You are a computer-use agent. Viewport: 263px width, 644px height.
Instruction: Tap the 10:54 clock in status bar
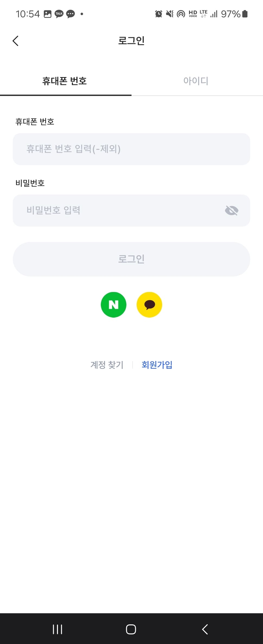click(x=28, y=14)
